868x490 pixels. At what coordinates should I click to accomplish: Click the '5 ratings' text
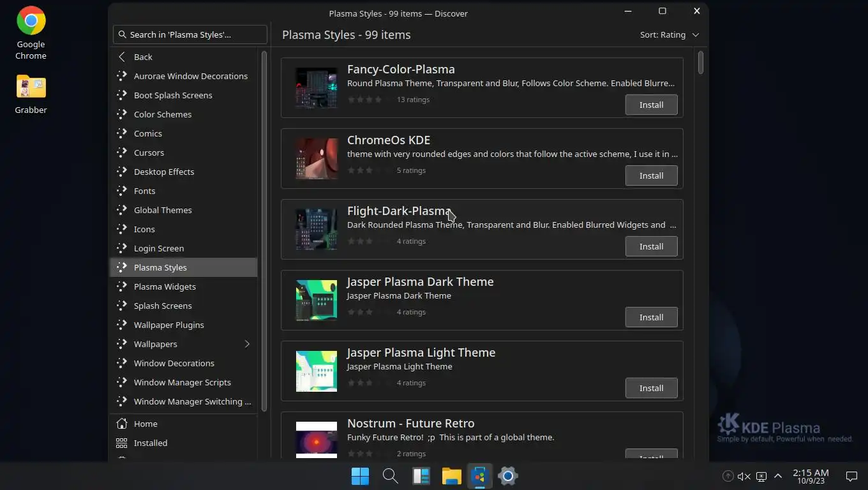411,170
